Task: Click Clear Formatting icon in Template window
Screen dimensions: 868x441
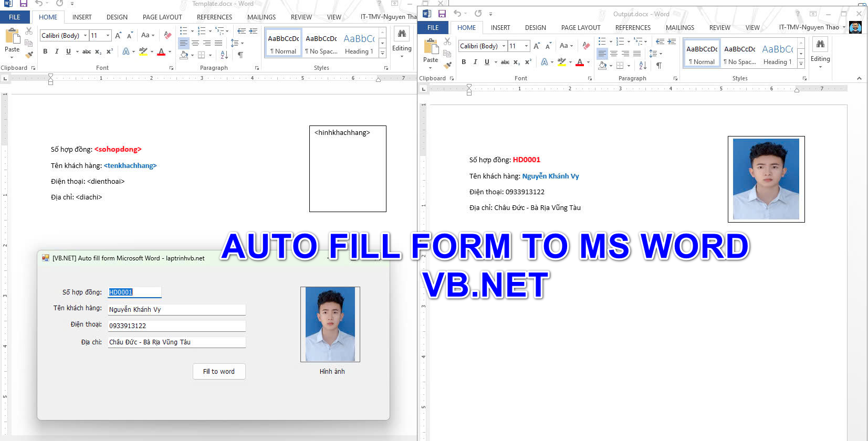Action: (x=168, y=35)
